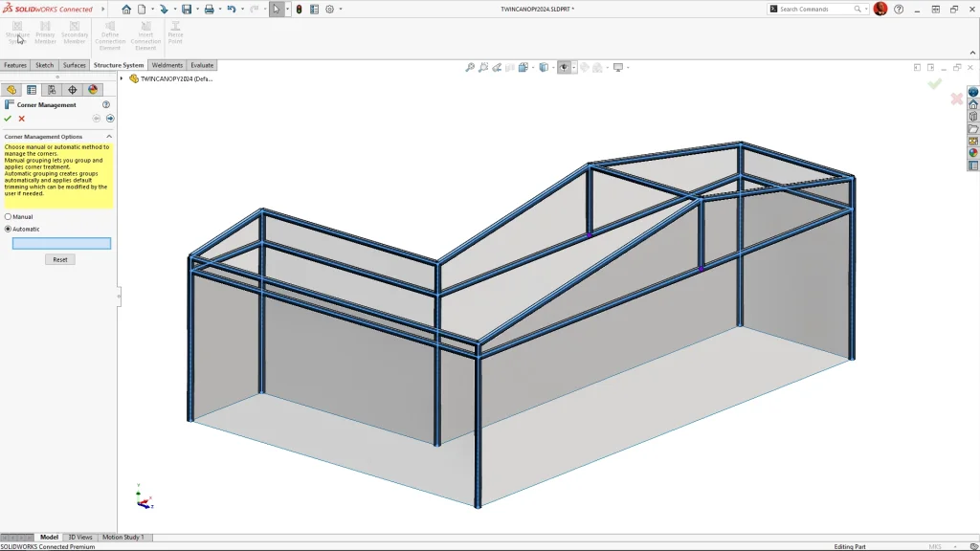This screenshot has height=551, width=980.
Task: Open the DisplayManager tab icon
Action: tap(93, 90)
